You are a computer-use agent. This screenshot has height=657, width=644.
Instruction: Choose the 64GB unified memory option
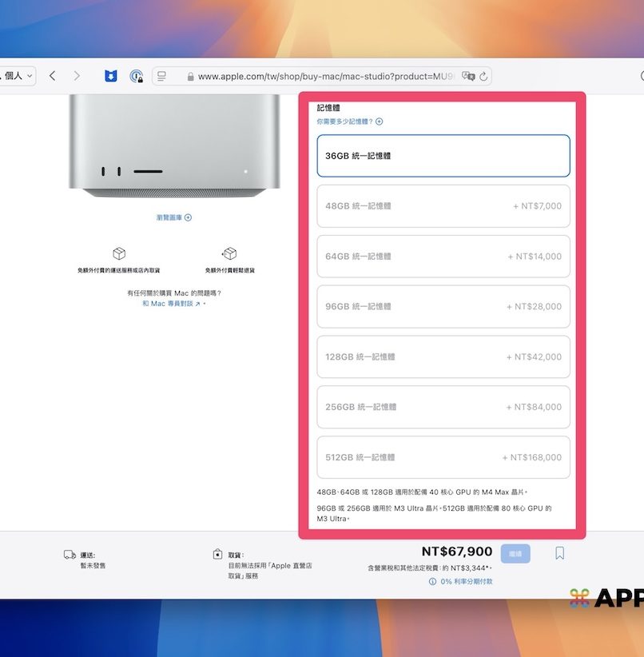tap(443, 257)
